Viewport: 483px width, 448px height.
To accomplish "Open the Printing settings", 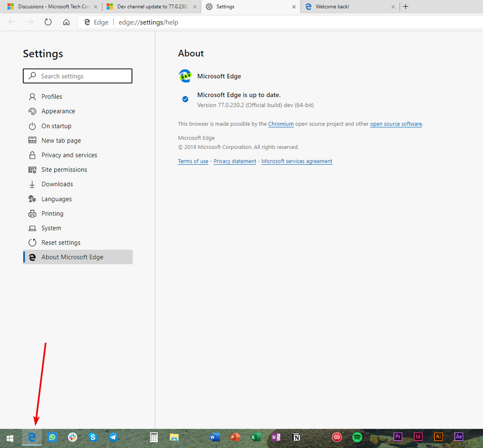I will 78,214.
